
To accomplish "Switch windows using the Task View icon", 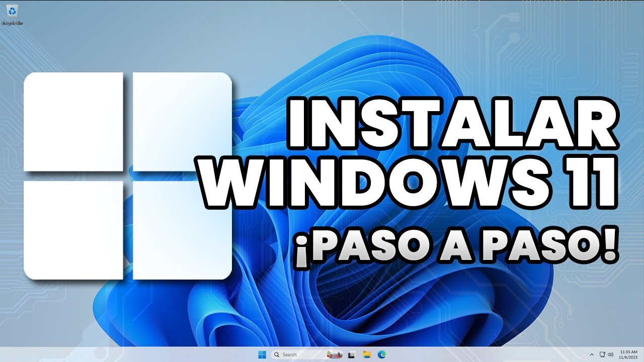I will tap(351, 354).
